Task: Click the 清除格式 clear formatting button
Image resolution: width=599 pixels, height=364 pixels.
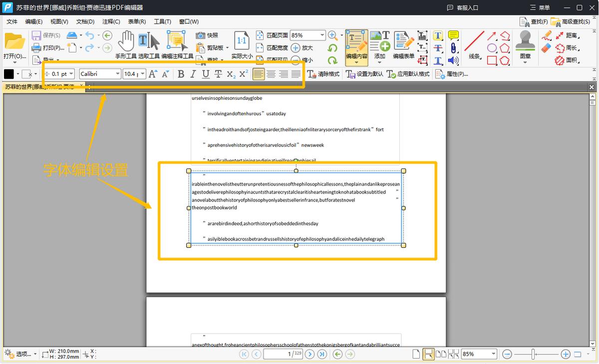Action: coord(323,74)
